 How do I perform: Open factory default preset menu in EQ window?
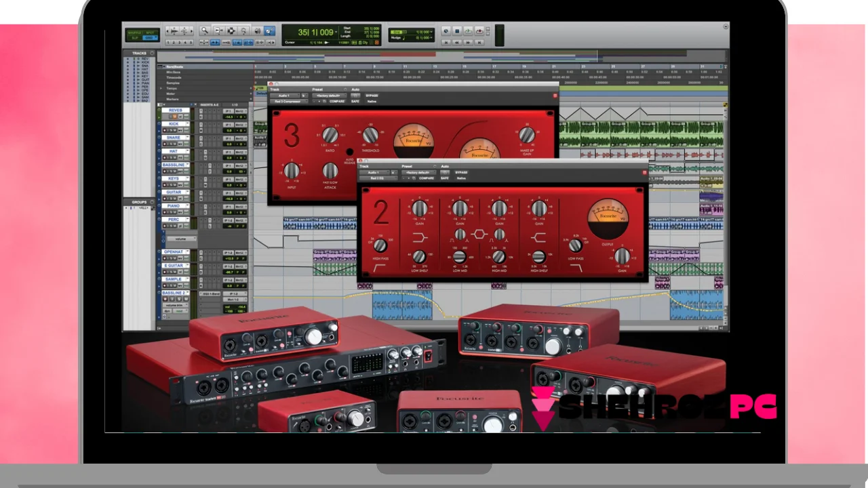pyautogui.click(x=418, y=172)
